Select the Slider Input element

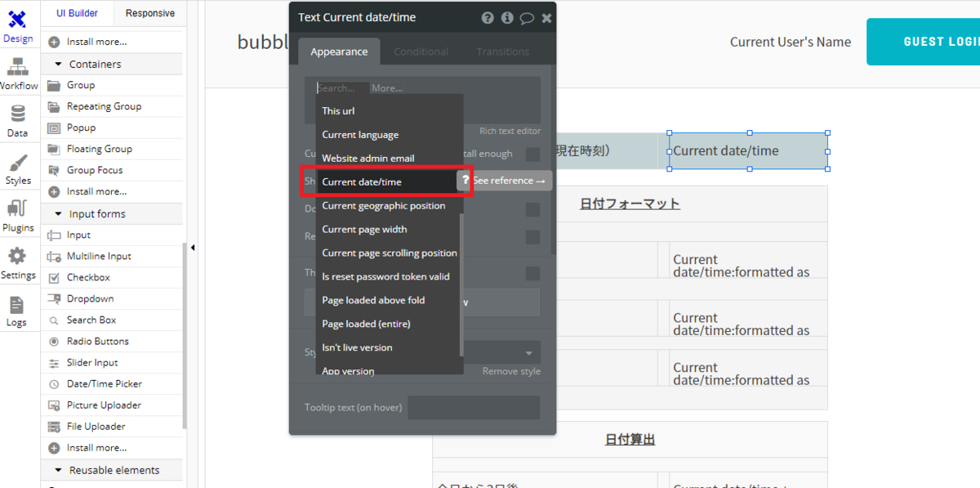(113, 362)
